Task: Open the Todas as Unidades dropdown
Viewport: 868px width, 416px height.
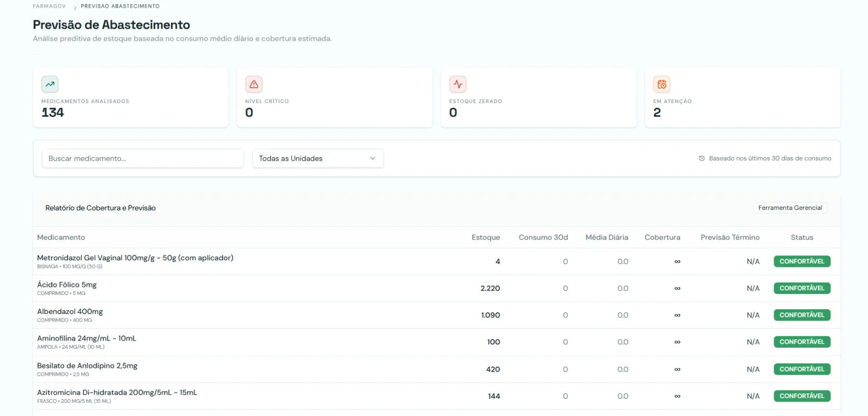Action: click(318, 158)
